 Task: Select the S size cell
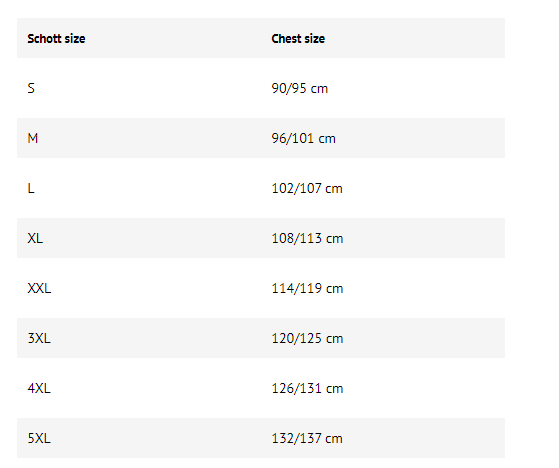(x=31, y=88)
